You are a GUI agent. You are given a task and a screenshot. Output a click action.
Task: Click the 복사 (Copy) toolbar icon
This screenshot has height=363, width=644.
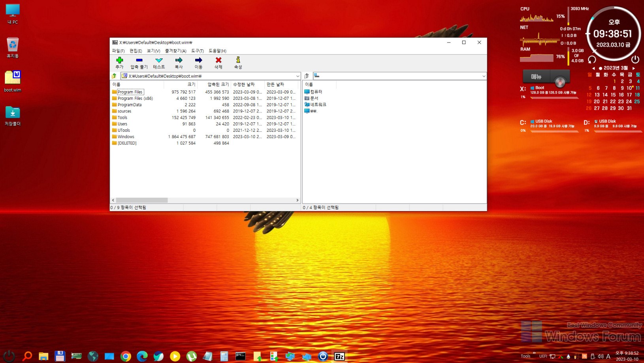point(179,60)
